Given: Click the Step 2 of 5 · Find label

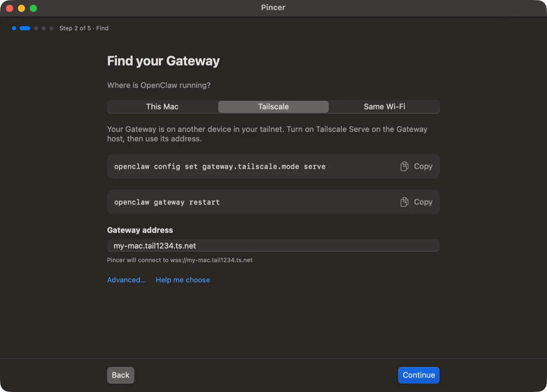Looking at the screenshot, I should [84, 28].
